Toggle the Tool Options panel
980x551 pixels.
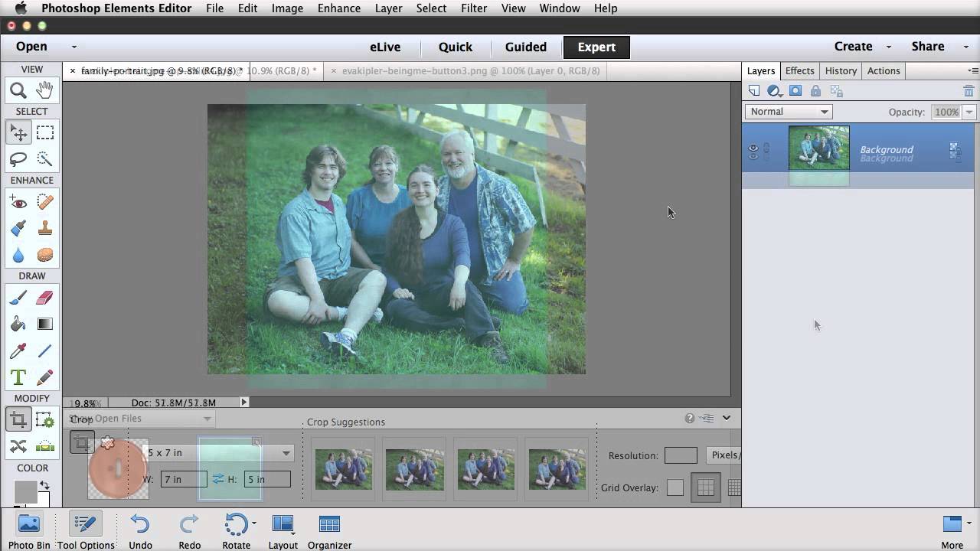(x=86, y=531)
